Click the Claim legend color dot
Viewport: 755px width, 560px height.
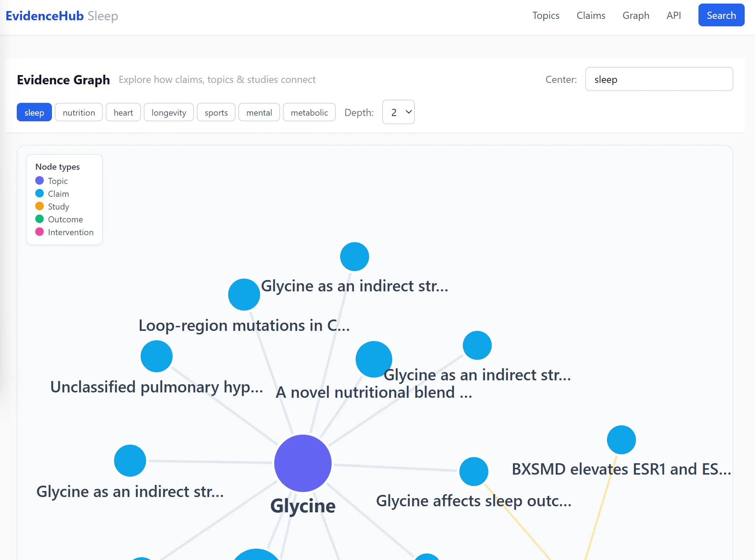click(39, 194)
